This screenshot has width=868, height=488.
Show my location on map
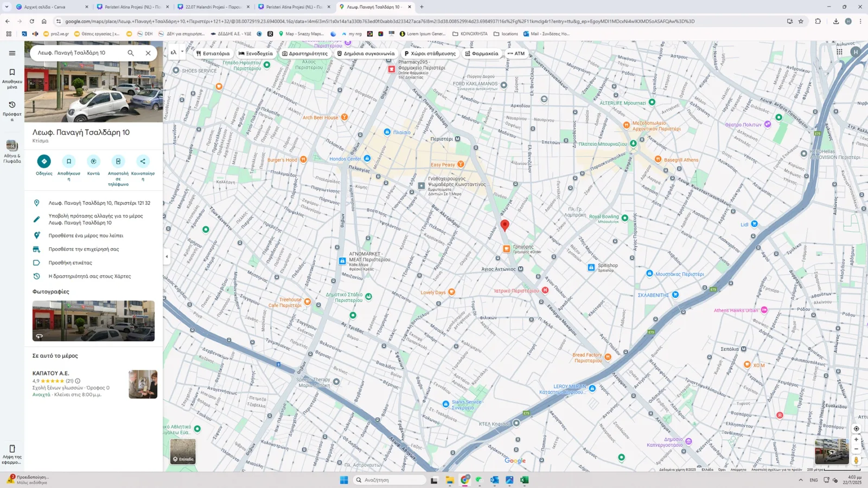(856, 428)
